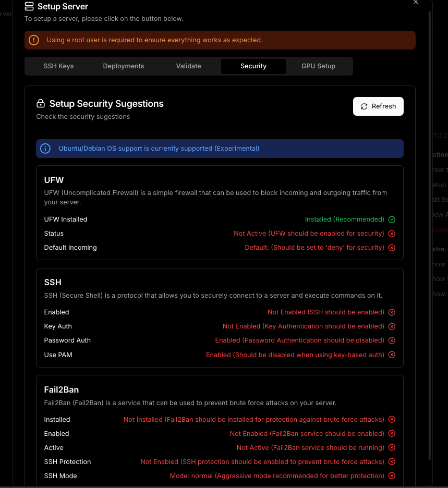This screenshot has width=448, height=488.
Task: Click the Fail2Ban section heading
Action: pos(62,389)
